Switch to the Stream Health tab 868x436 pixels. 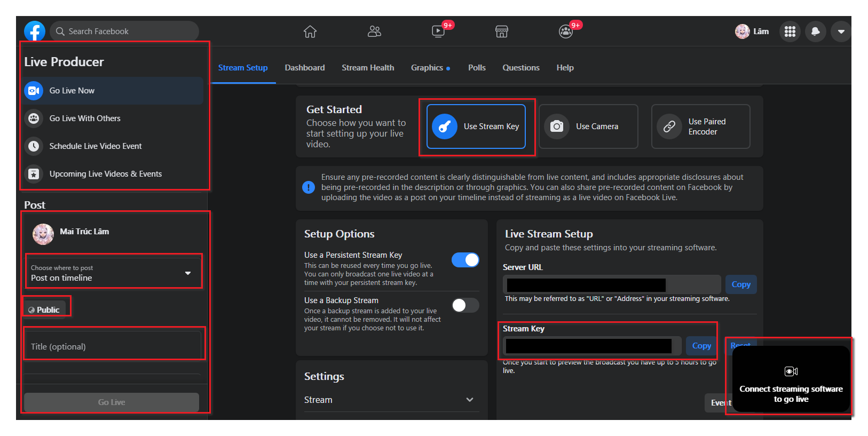(x=368, y=68)
